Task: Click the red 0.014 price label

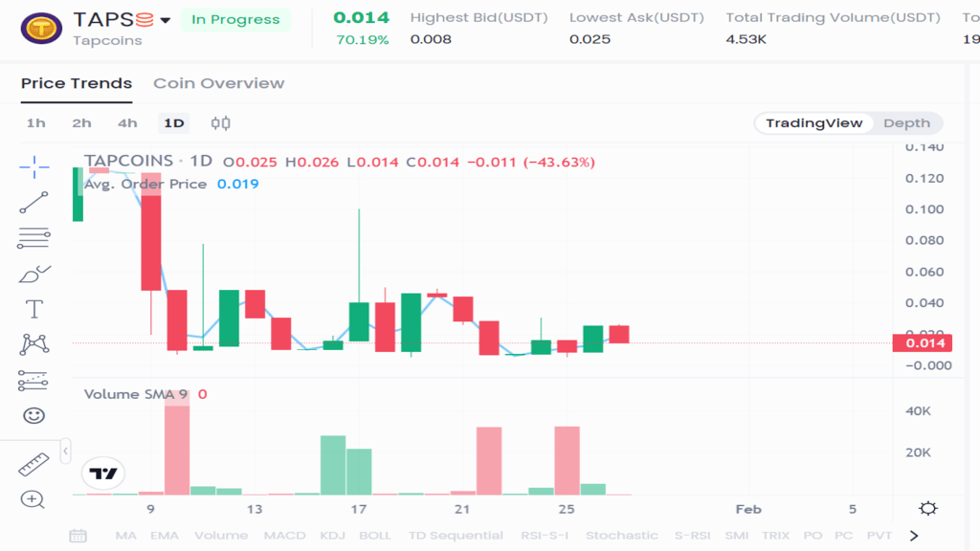Action: (923, 343)
